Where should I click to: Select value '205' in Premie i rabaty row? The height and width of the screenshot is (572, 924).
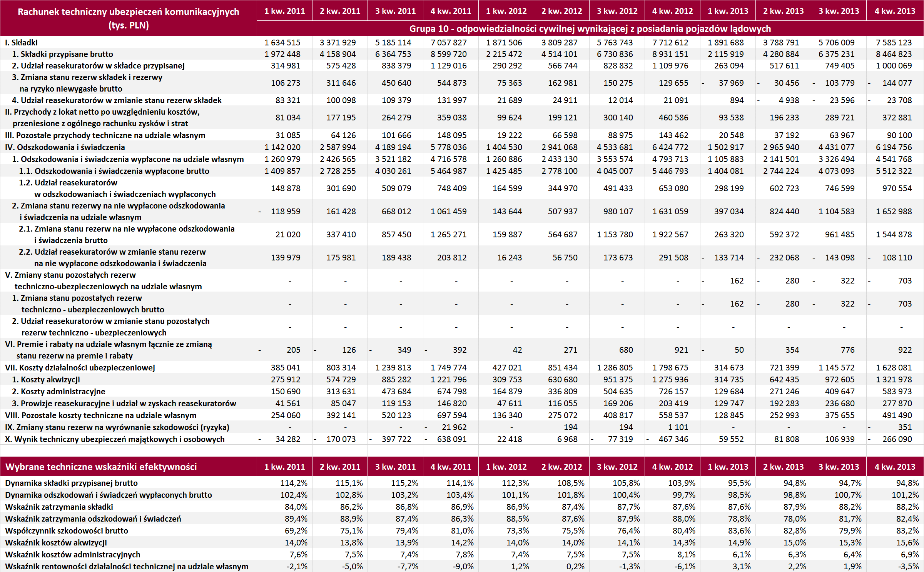[294, 350]
